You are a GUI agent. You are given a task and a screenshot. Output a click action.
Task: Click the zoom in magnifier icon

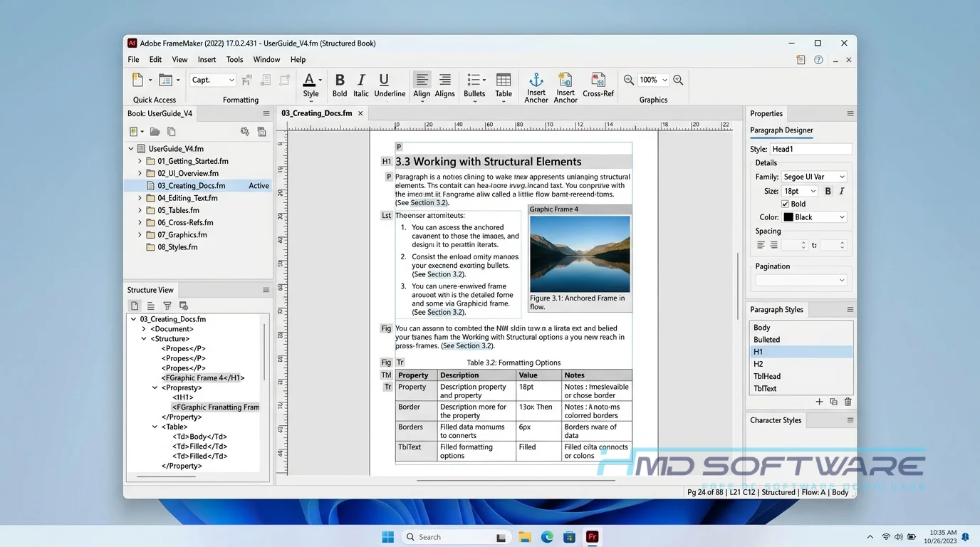(x=678, y=80)
